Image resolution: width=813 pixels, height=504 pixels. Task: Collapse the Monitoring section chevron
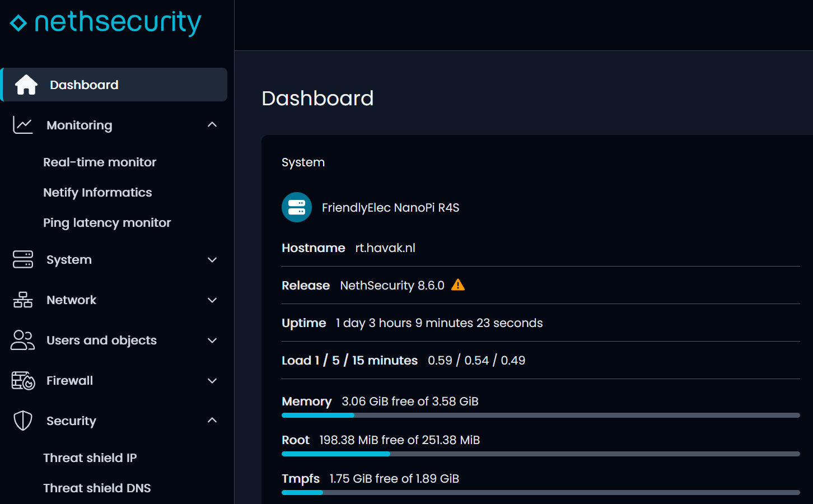coord(212,125)
